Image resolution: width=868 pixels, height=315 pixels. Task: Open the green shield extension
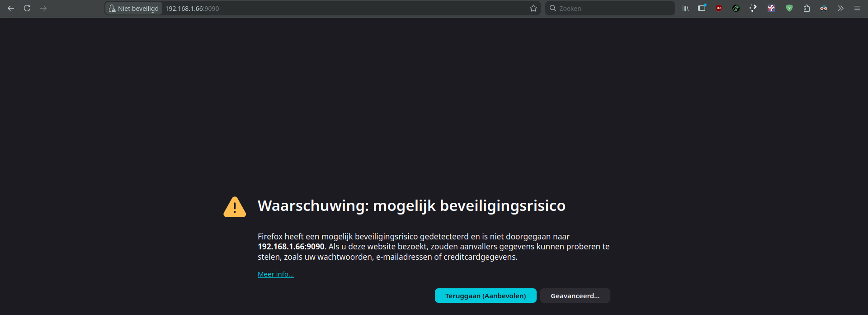click(x=789, y=8)
